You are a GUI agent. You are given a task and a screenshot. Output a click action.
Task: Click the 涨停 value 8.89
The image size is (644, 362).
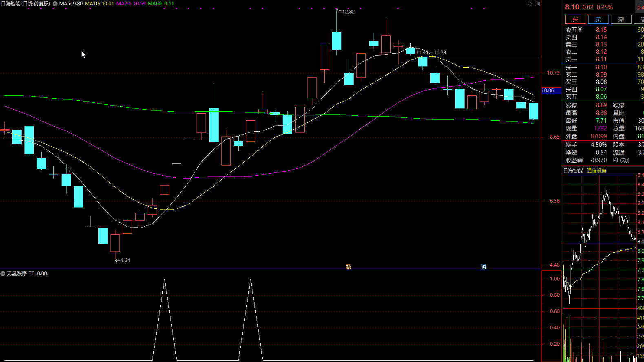point(601,105)
